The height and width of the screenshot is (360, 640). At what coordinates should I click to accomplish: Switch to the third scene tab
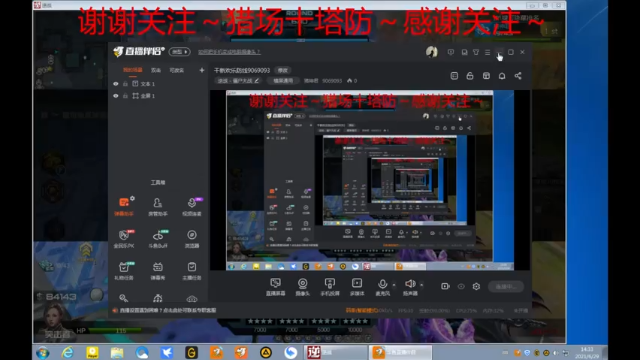pos(176,70)
